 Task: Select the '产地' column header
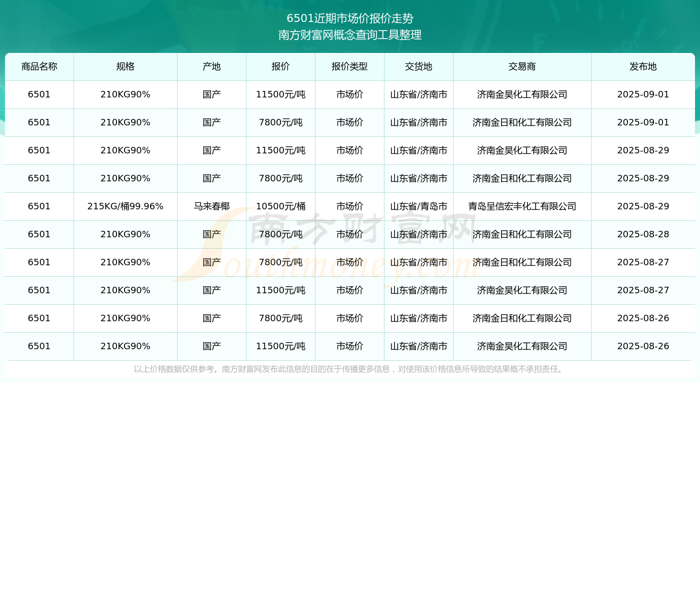pyautogui.click(x=212, y=66)
